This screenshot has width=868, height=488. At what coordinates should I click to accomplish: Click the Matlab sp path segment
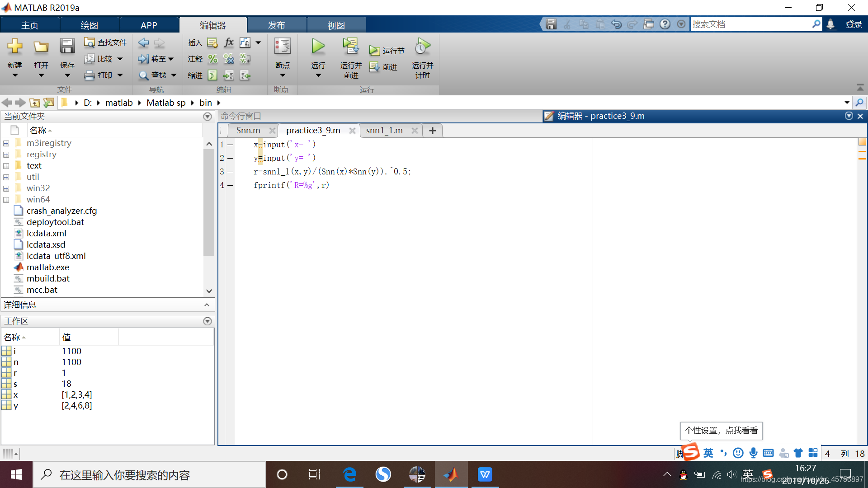(x=166, y=103)
